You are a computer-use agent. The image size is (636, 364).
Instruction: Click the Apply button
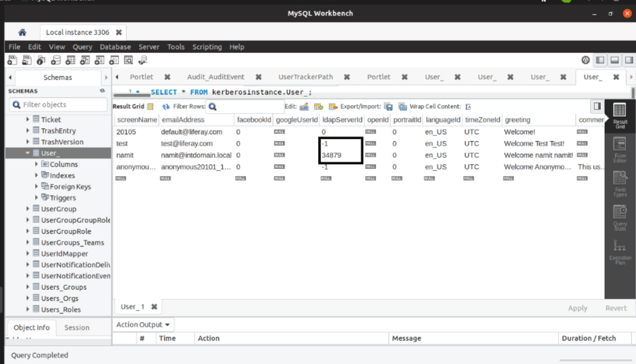click(578, 308)
